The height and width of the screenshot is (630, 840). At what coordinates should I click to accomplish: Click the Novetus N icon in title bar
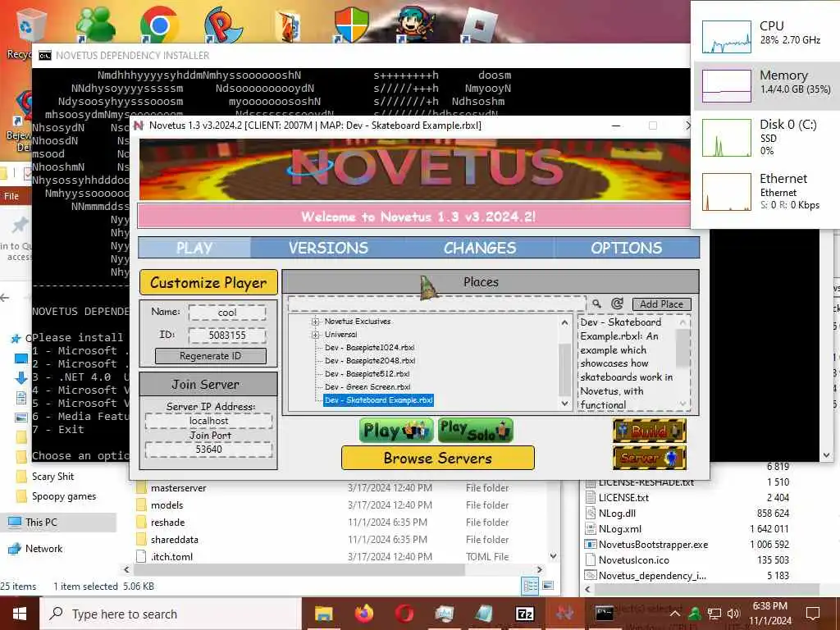pyautogui.click(x=139, y=126)
